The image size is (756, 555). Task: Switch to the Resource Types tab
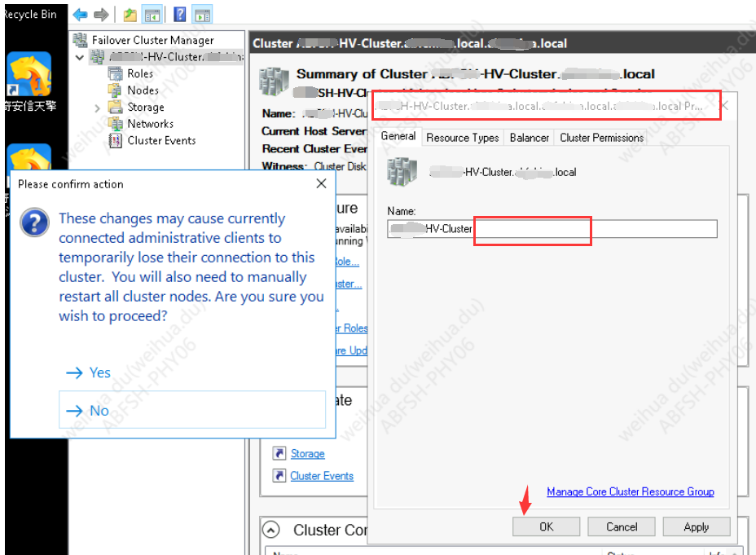coord(463,138)
